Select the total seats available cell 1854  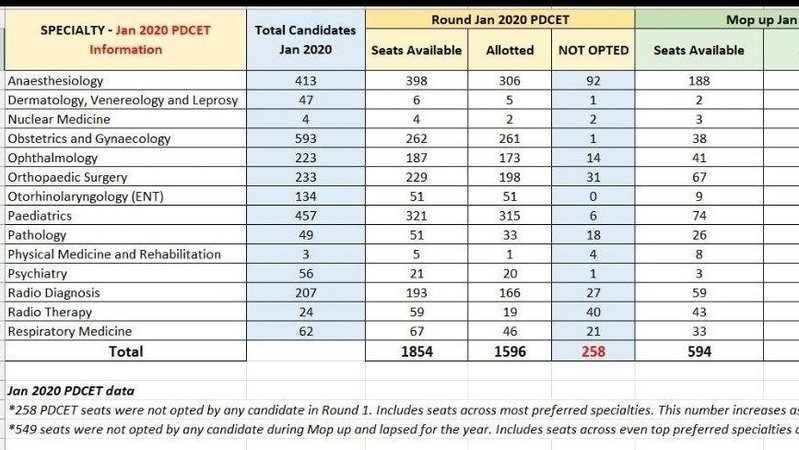[417, 351]
